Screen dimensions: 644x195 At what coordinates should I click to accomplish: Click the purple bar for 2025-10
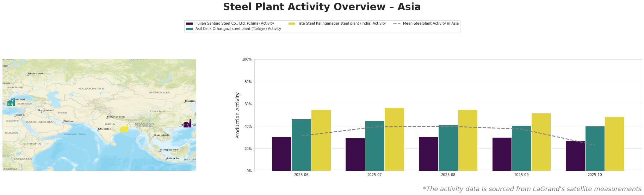pyautogui.click(x=575, y=156)
